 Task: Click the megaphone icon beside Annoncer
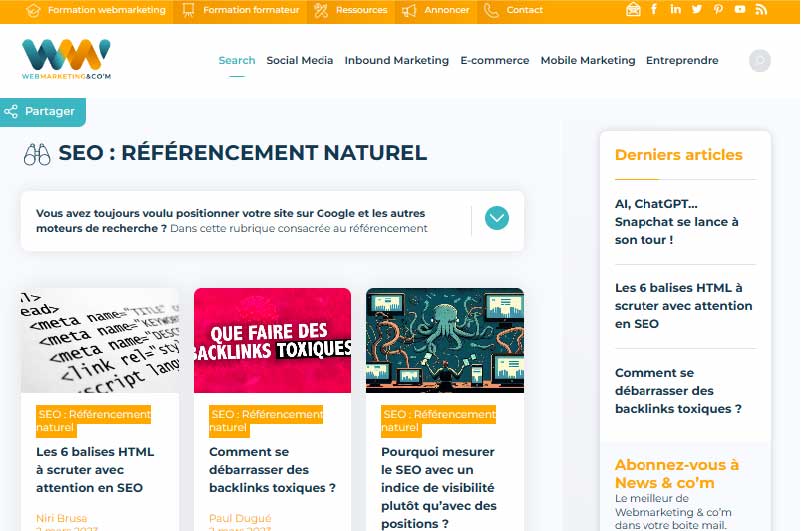(409, 10)
